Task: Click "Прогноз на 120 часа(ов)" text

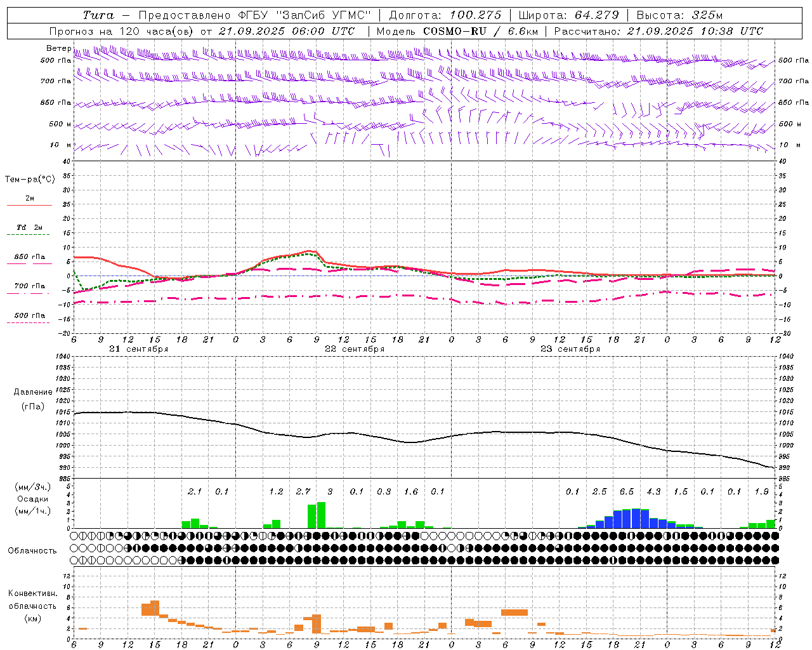Action: (122, 31)
